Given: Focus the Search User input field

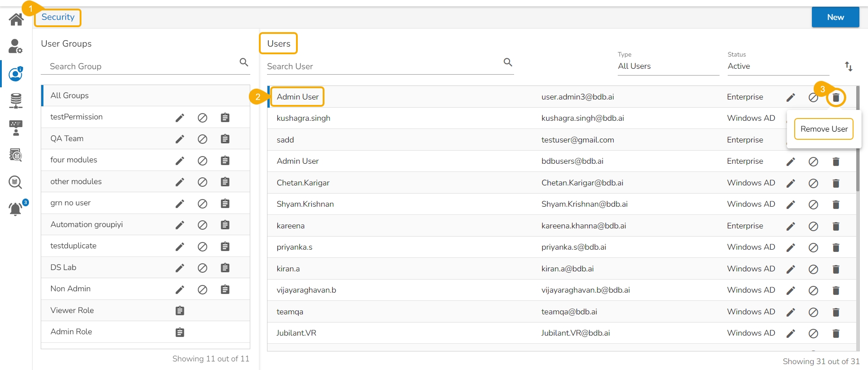Looking at the screenshot, I should (x=382, y=66).
